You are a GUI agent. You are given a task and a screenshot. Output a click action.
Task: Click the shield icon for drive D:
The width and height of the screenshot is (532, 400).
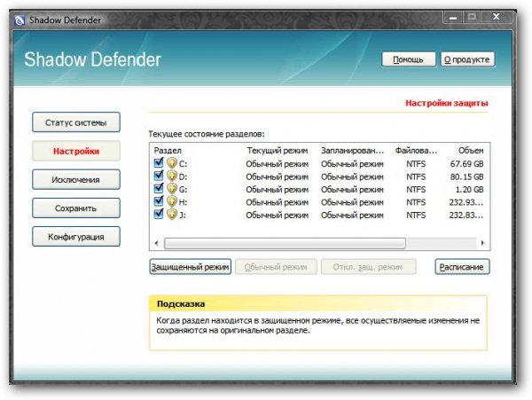tap(172, 176)
